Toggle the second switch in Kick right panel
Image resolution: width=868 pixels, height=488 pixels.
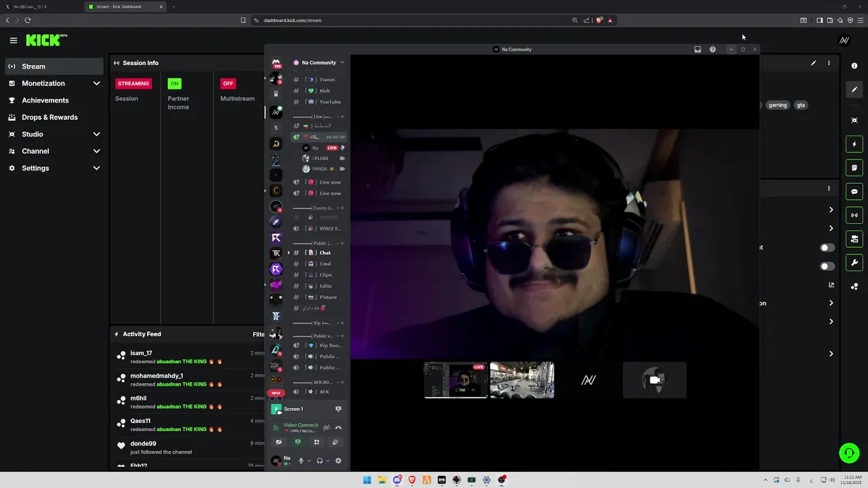click(x=827, y=266)
